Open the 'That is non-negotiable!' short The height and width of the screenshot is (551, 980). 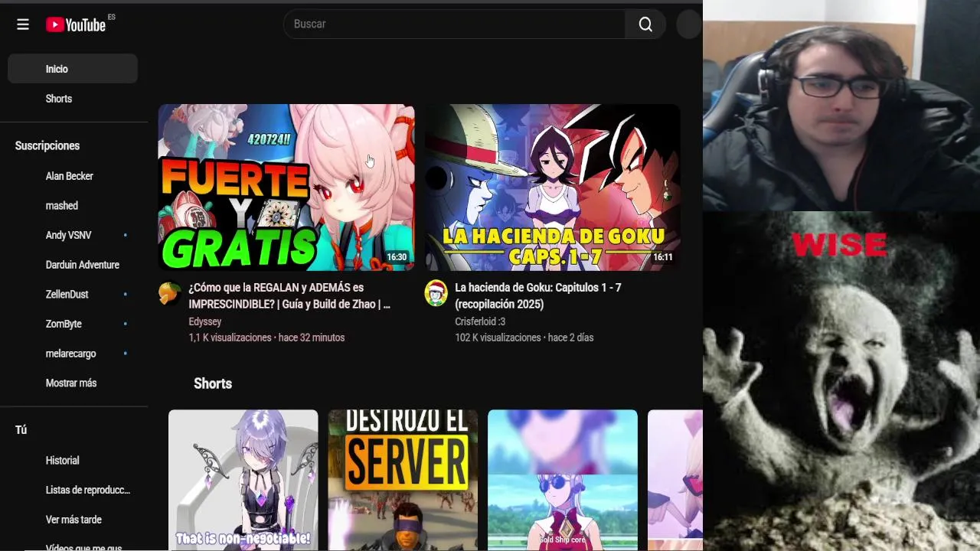243,480
